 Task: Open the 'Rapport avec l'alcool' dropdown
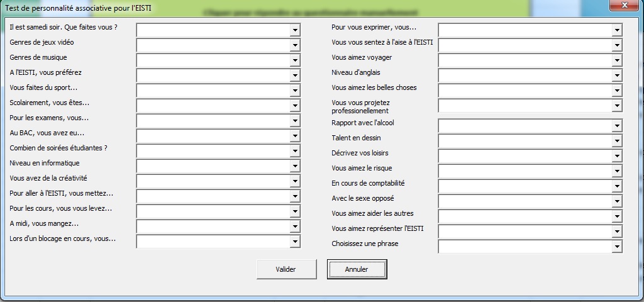point(616,126)
